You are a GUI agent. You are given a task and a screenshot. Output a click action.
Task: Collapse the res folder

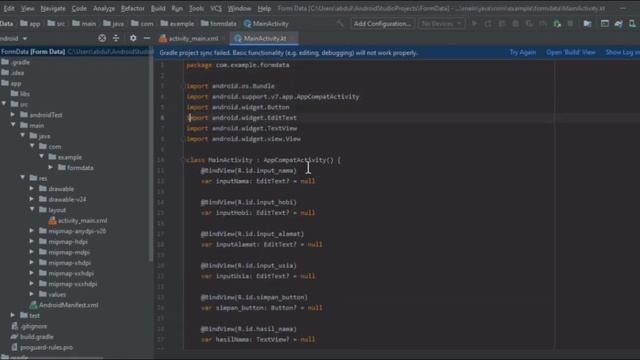point(23,178)
